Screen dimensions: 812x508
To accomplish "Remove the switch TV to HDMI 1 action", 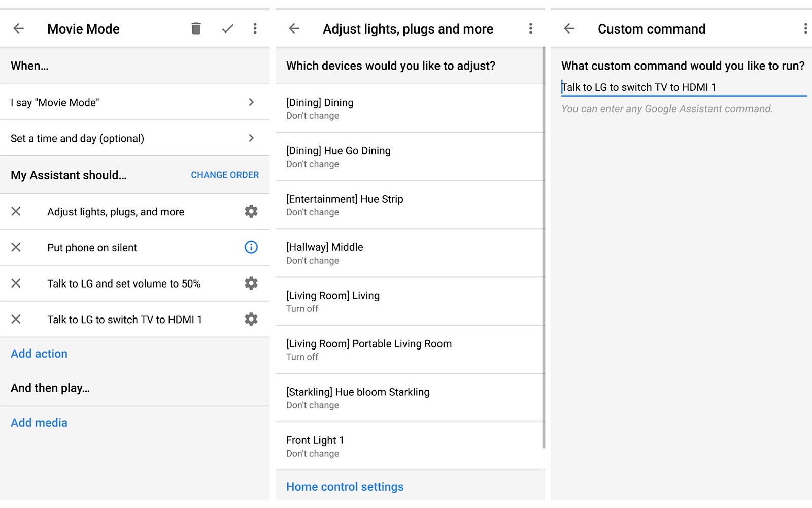I will [16, 320].
